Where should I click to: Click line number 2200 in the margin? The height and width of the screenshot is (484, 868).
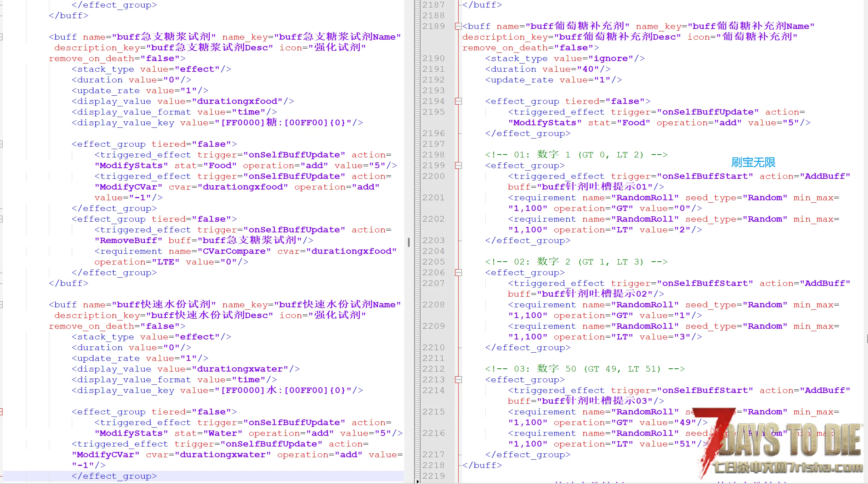[x=433, y=176]
